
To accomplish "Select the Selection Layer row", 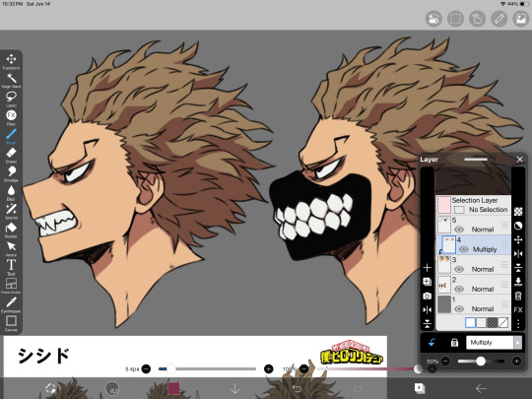I will point(473,205).
